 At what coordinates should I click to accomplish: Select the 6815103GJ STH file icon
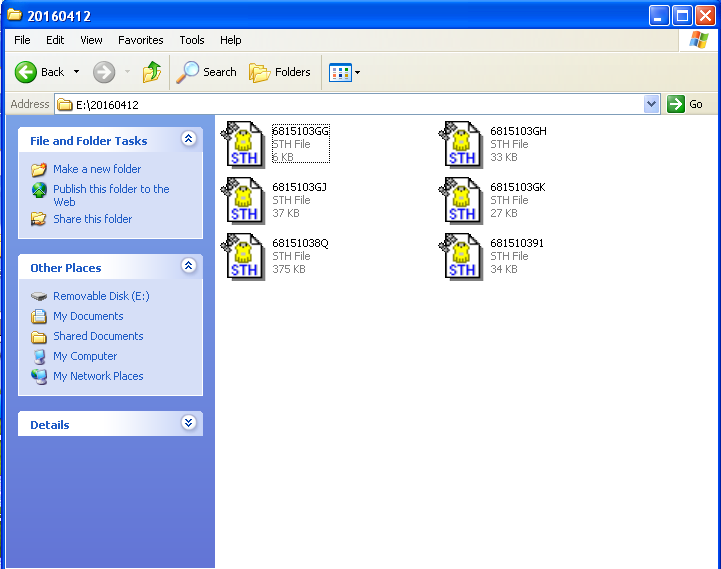[243, 201]
